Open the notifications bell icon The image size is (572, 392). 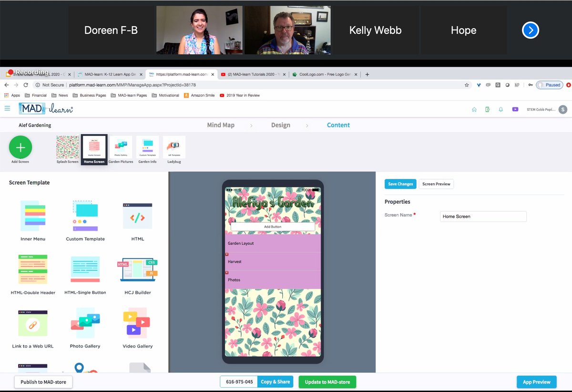(x=501, y=109)
